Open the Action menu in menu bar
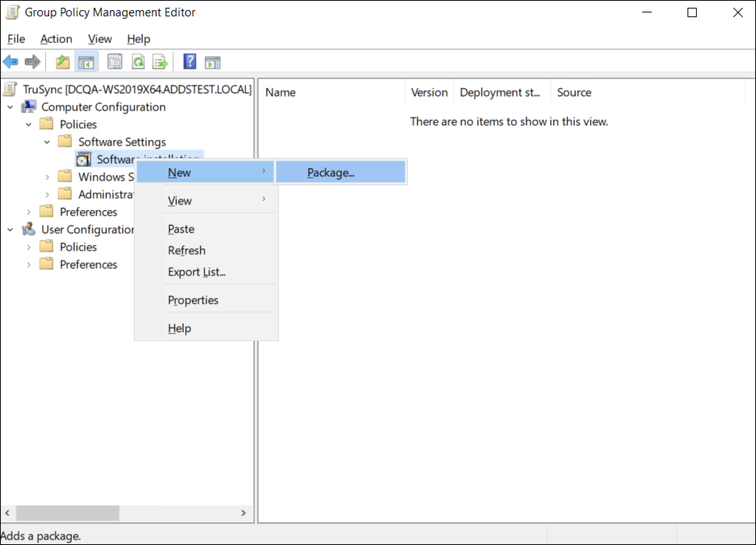This screenshot has height=545, width=756. click(x=56, y=39)
